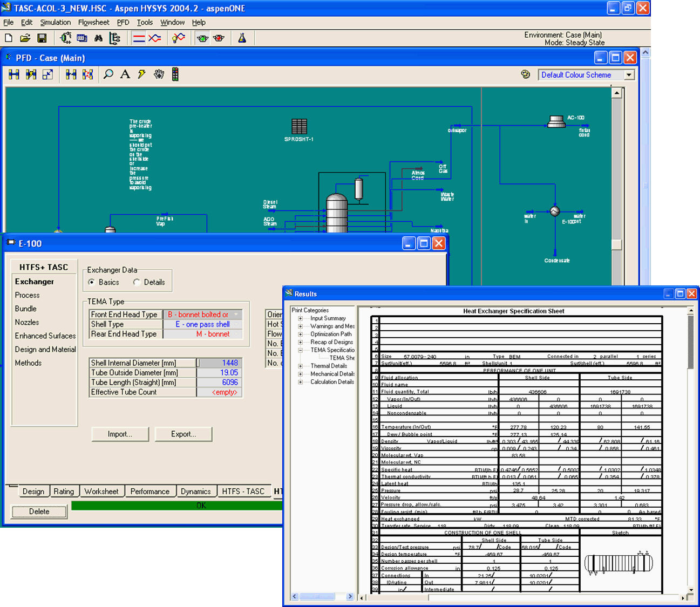The height and width of the screenshot is (607, 700).
Task: Click the AC-100 air cooler on flowsheet
Action: click(556, 122)
